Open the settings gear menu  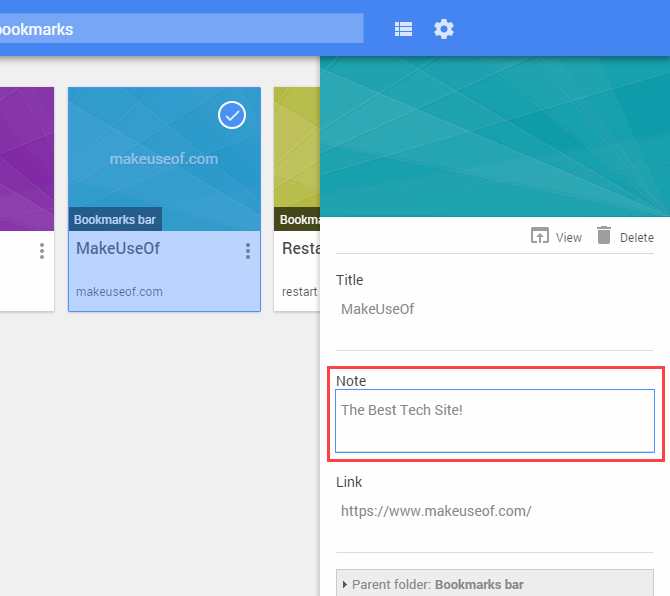(x=444, y=29)
